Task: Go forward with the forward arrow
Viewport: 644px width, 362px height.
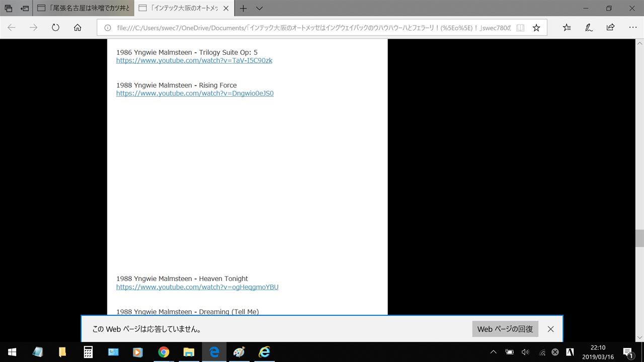Action: point(34,28)
